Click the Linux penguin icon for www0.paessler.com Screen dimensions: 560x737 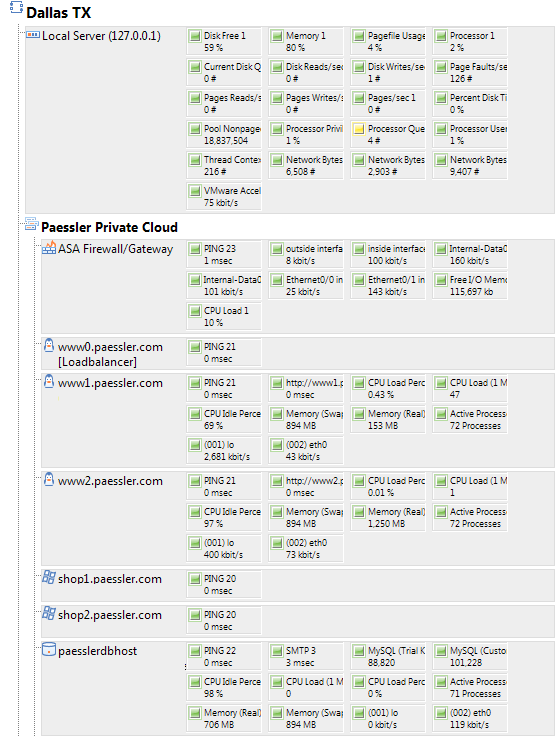click(x=48, y=345)
